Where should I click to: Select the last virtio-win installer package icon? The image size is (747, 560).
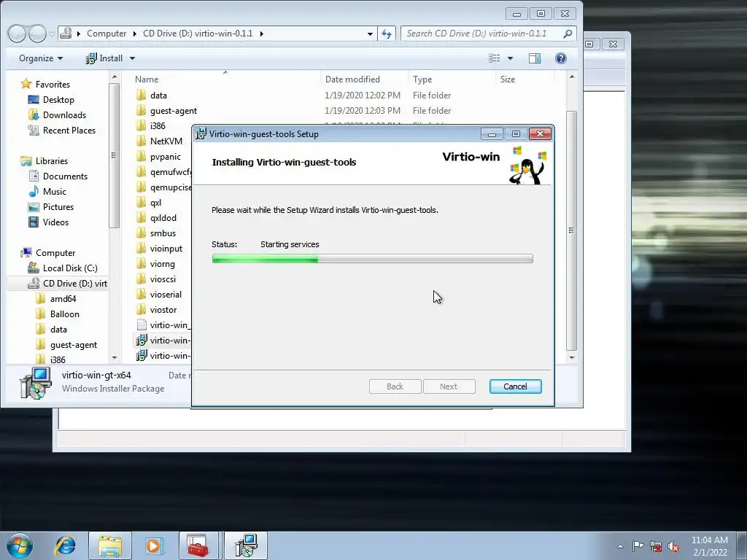(x=141, y=355)
